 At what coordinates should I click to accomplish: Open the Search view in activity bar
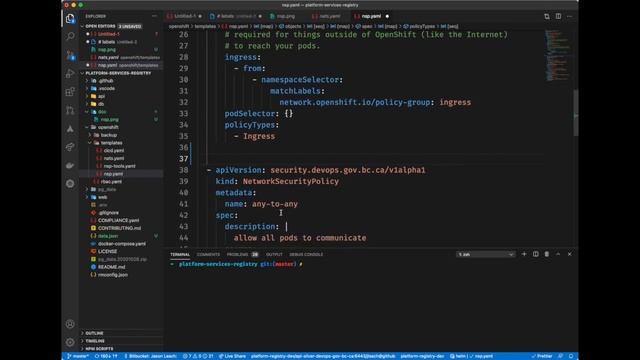tap(70, 36)
